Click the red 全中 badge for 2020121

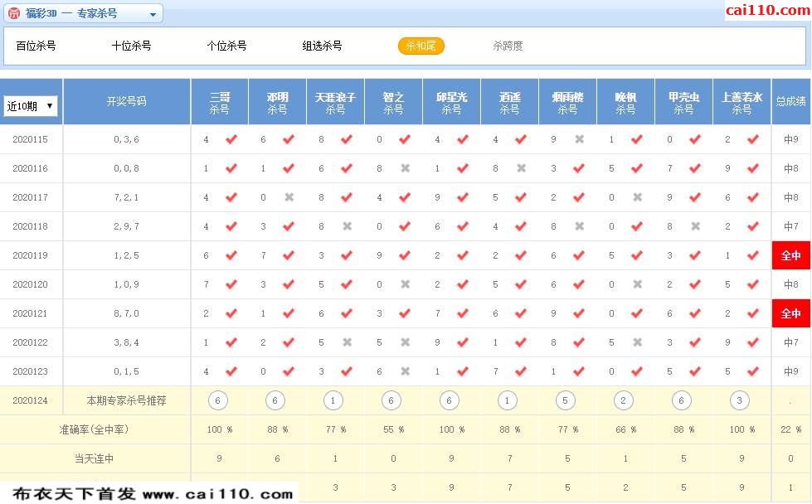point(790,313)
